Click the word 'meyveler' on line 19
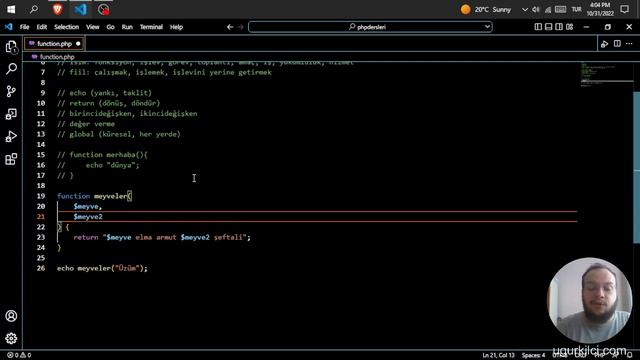The width and height of the screenshot is (640, 360). point(110,196)
